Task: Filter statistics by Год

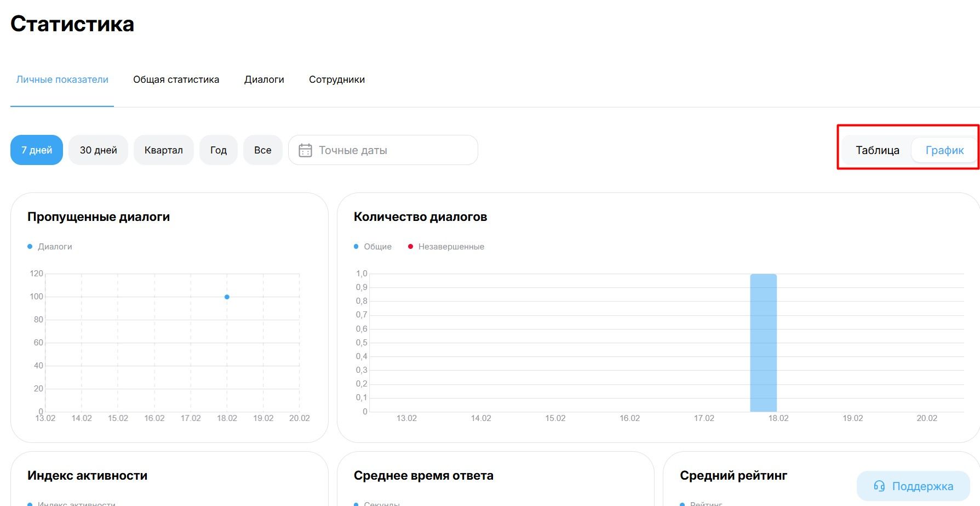Action: point(218,150)
